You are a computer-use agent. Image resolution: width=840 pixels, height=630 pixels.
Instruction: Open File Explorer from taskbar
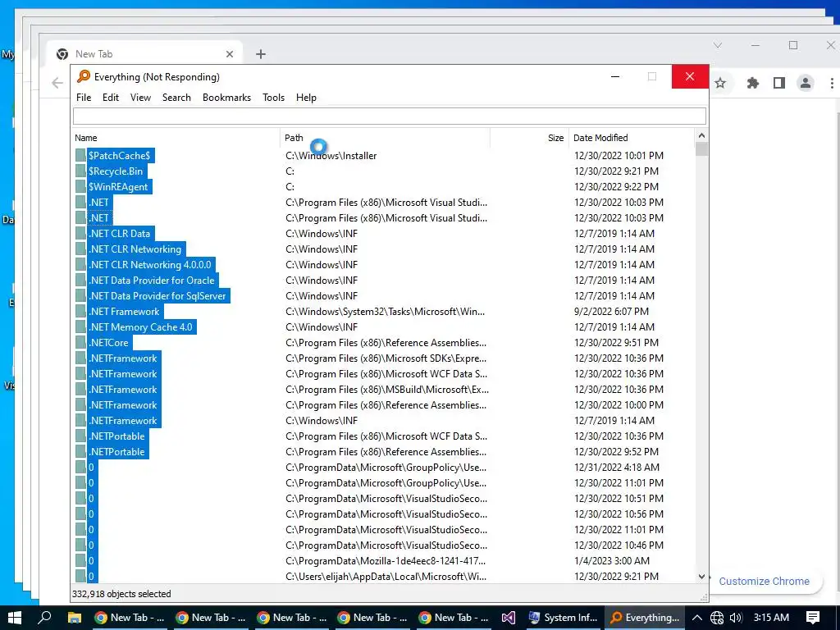click(74, 618)
